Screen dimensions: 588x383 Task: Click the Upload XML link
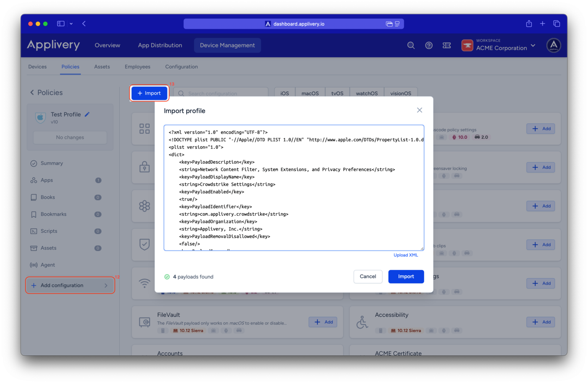(x=405, y=255)
